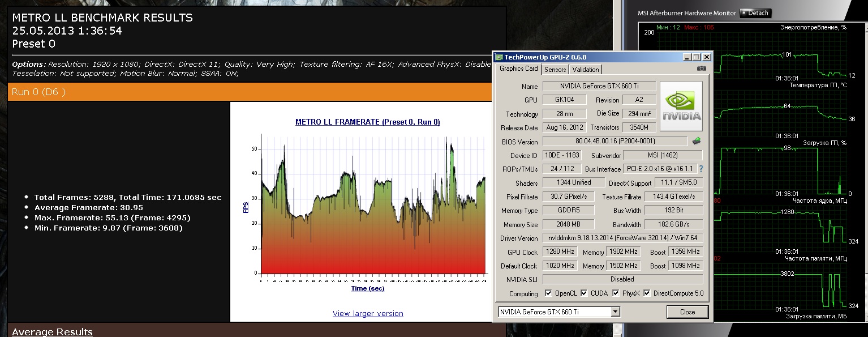Click the GPU-Z title bar app icon
This screenshot has height=337, width=868.
[499, 57]
